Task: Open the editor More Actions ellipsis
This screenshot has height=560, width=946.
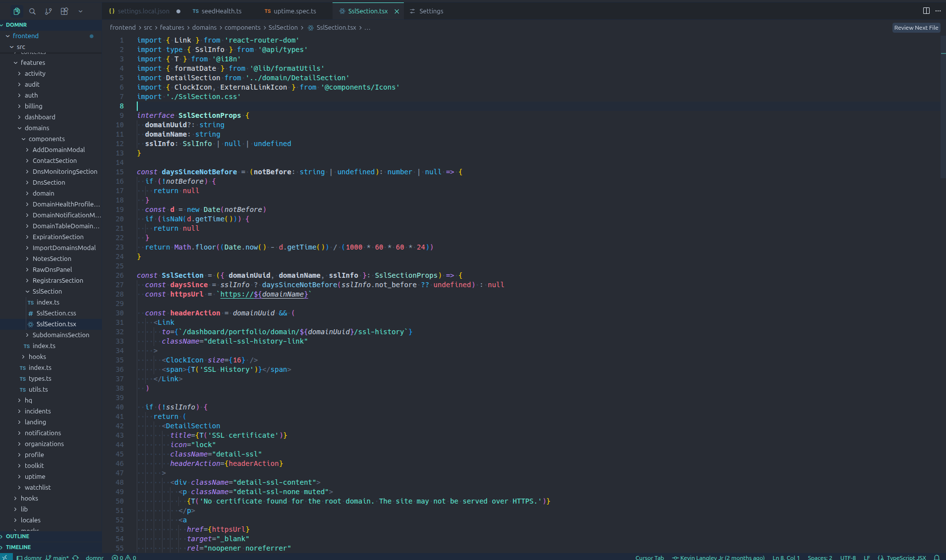Action: point(938,11)
